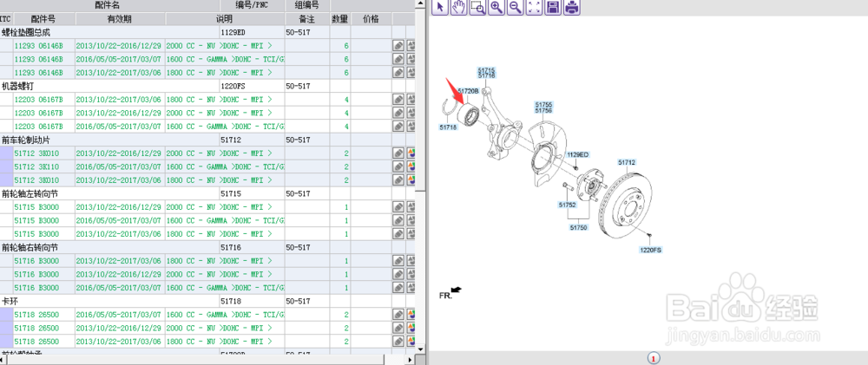Click the 51750 diagram label

579,227
